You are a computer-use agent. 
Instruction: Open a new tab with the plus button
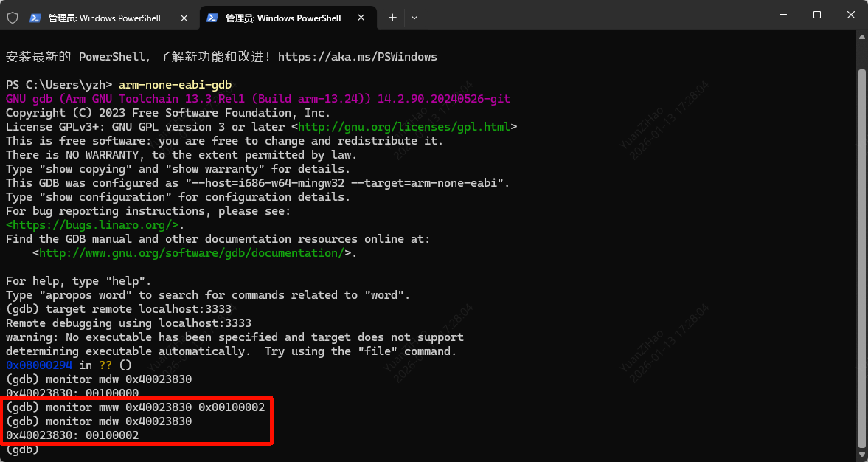click(x=392, y=18)
